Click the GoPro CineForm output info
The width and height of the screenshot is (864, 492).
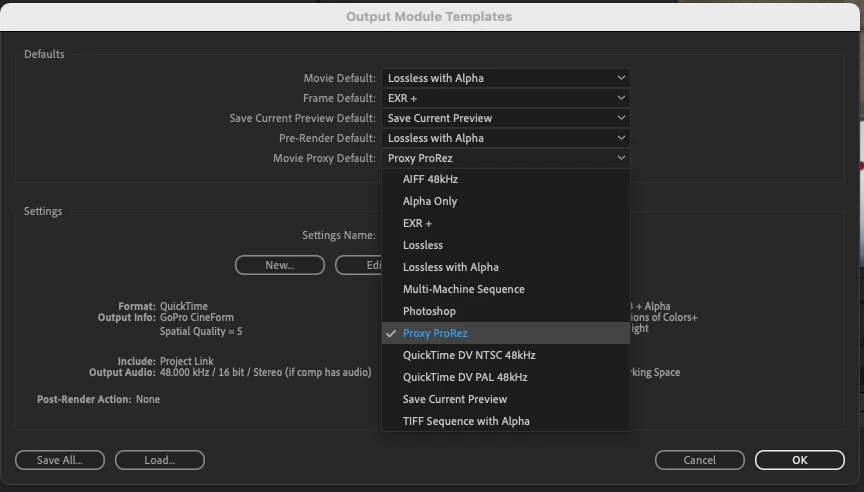click(x=197, y=317)
